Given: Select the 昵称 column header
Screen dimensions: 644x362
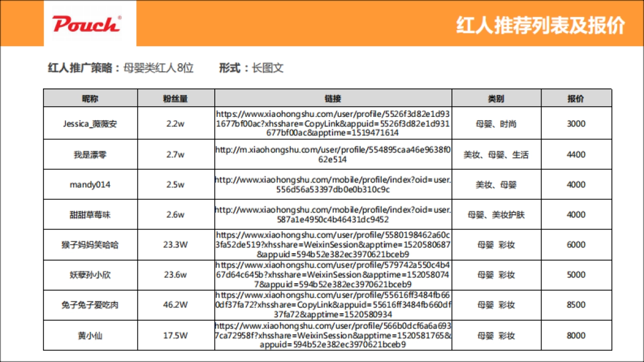Looking at the screenshot, I should click(x=90, y=99).
